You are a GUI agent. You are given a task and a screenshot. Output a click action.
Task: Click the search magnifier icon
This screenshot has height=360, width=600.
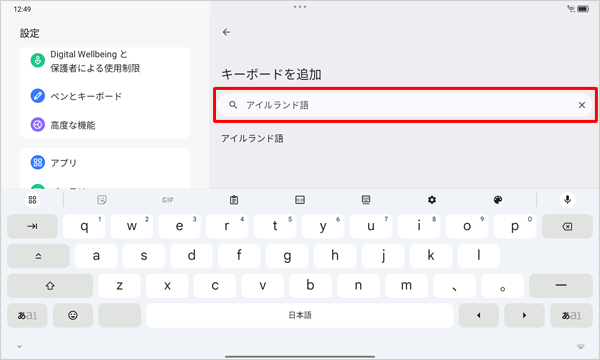pyautogui.click(x=233, y=105)
